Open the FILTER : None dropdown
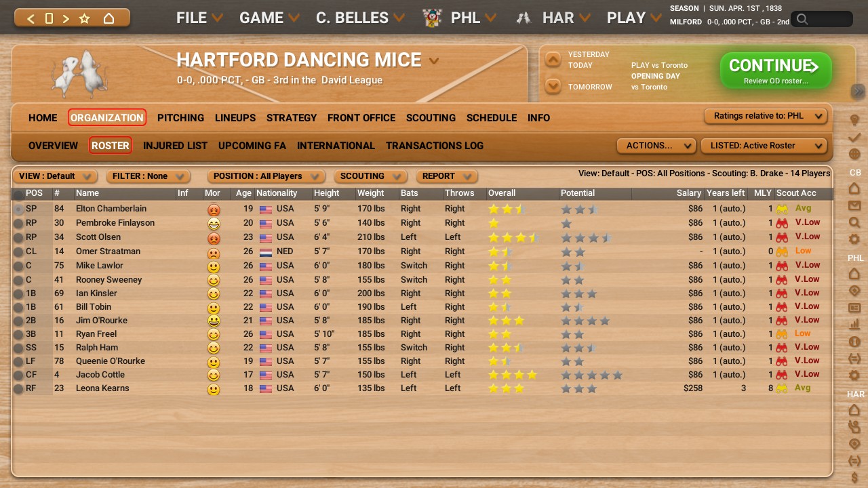 pyautogui.click(x=148, y=176)
